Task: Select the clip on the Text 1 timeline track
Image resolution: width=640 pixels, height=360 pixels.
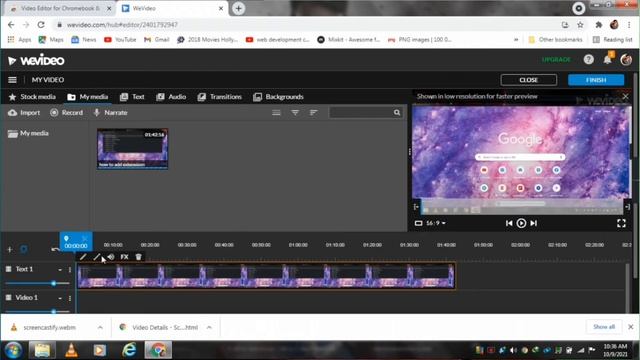Action: (x=266, y=276)
